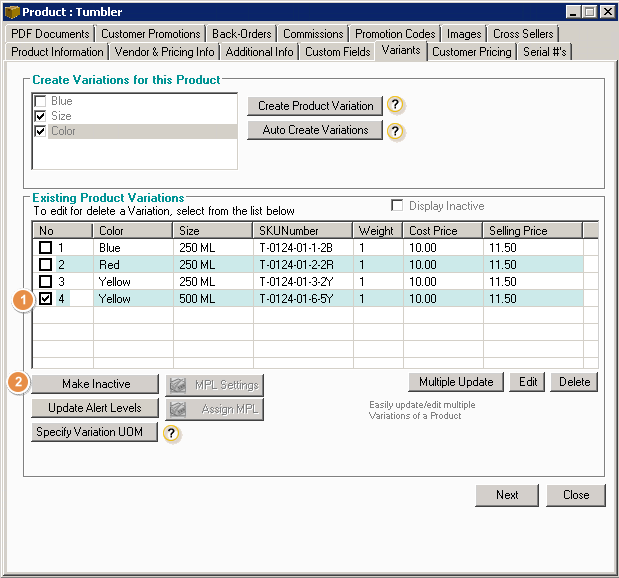Toggle the Color variation checkbox

click(x=41, y=131)
